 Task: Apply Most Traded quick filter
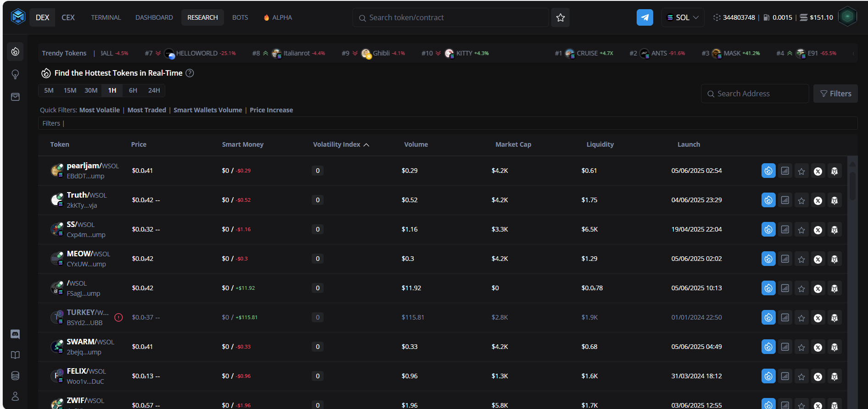click(x=147, y=110)
